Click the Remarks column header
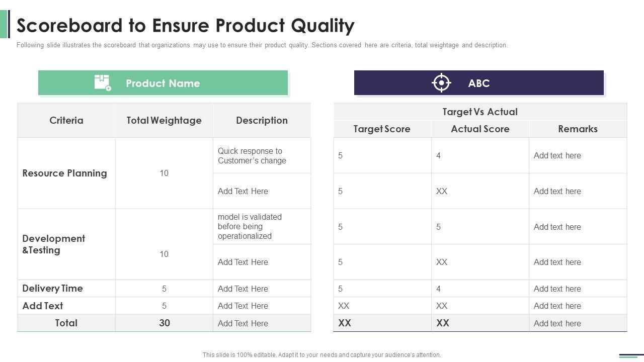Image resolution: width=644 pixels, height=362 pixels. [578, 129]
